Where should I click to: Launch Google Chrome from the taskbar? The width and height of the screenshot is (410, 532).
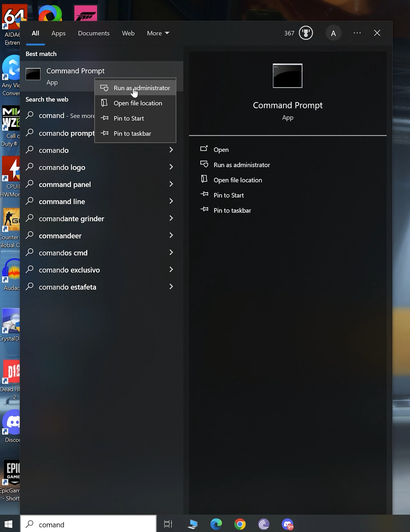coord(240,524)
